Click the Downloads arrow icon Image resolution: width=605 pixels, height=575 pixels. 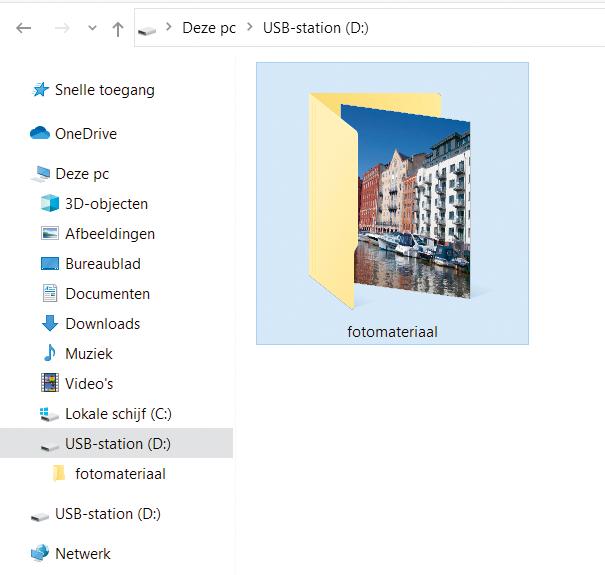[50, 323]
